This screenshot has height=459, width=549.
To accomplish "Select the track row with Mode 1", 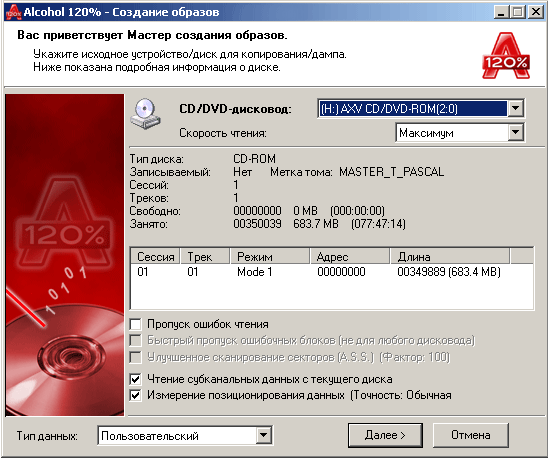I will [332, 272].
